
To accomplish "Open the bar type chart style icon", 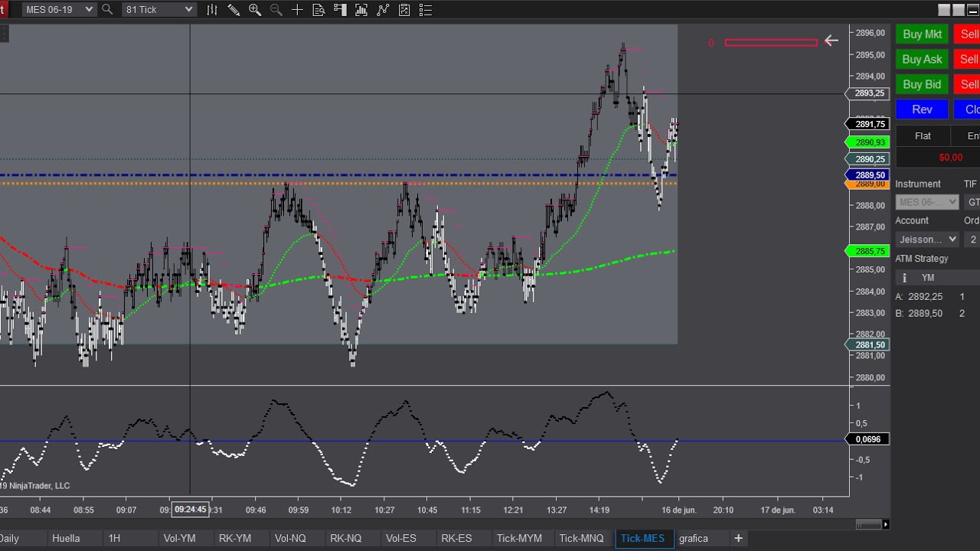I will click(212, 10).
